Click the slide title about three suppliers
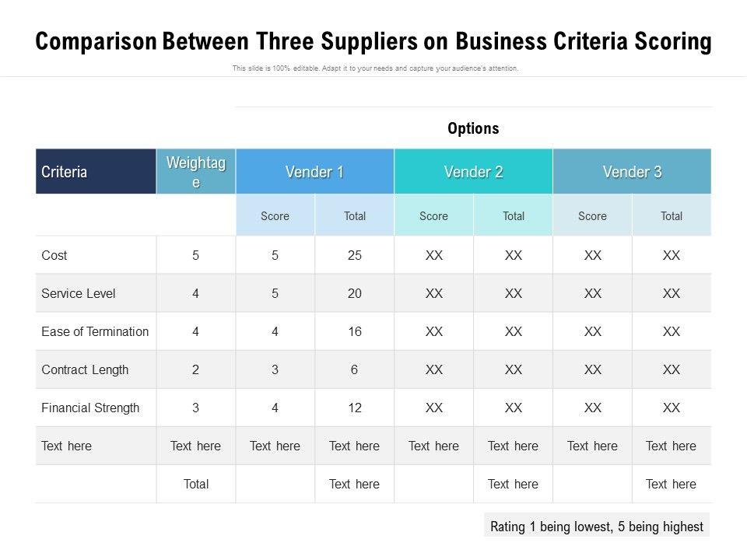This screenshot has height=560, width=747. tap(373, 42)
